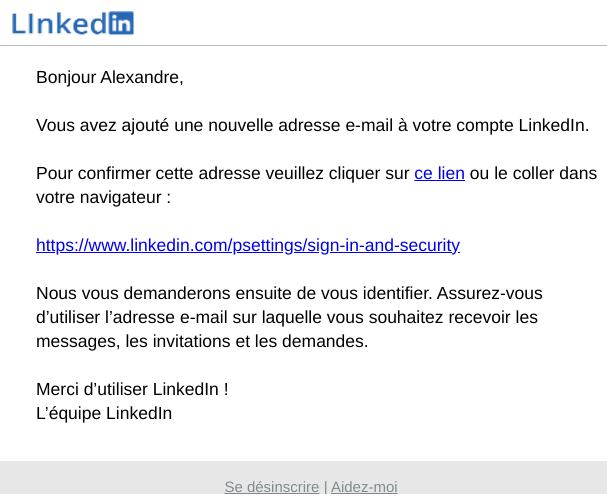The width and height of the screenshot is (607, 502).
Task: Click the "votre navigateur :" line
Action: pos(103,197)
